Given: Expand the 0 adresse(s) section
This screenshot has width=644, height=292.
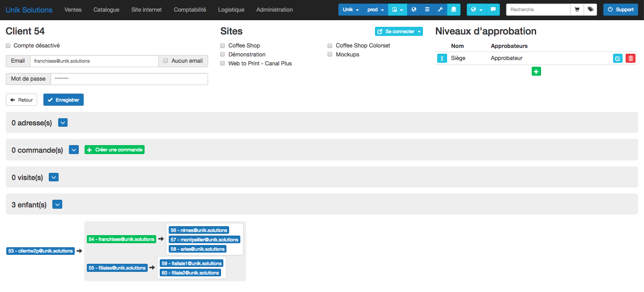Looking at the screenshot, I should coord(63,123).
